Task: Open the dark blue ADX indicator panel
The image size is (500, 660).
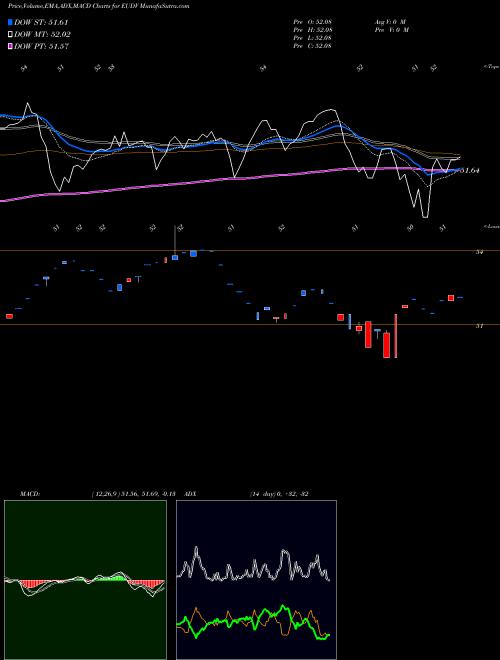Action: 256,580
